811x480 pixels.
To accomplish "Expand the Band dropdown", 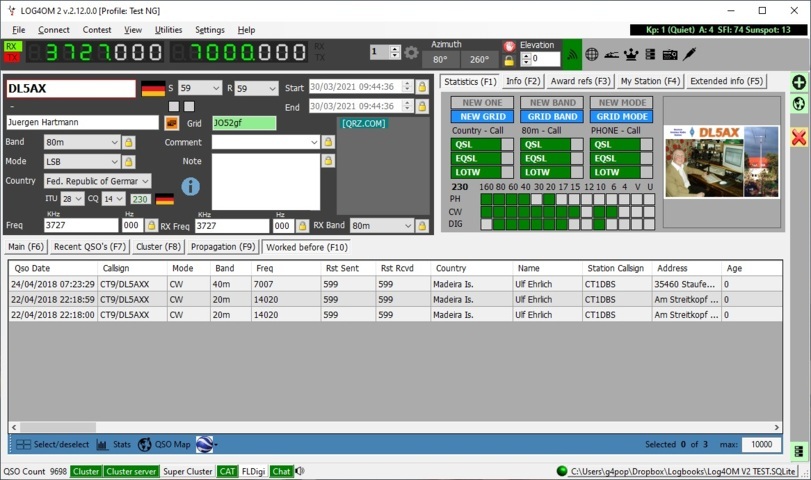I will tap(82, 142).
